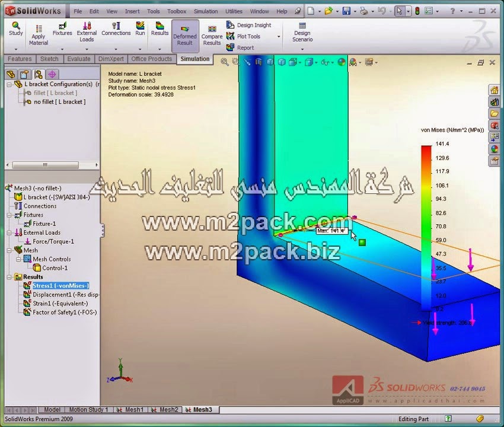Expand External Loads dropdown arrow
The width and height of the screenshot is (504, 427).
(x=87, y=49)
